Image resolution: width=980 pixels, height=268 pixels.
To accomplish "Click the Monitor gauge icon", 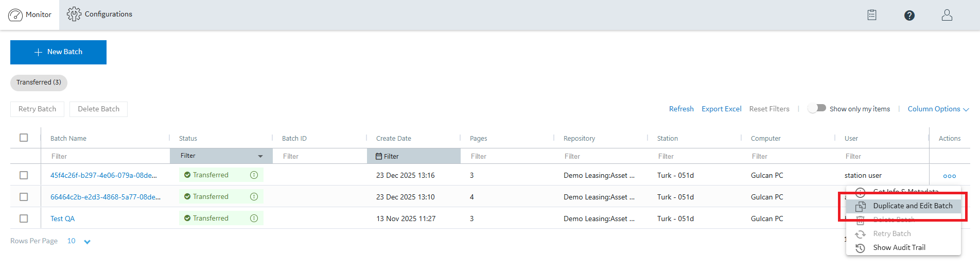I will (15, 15).
